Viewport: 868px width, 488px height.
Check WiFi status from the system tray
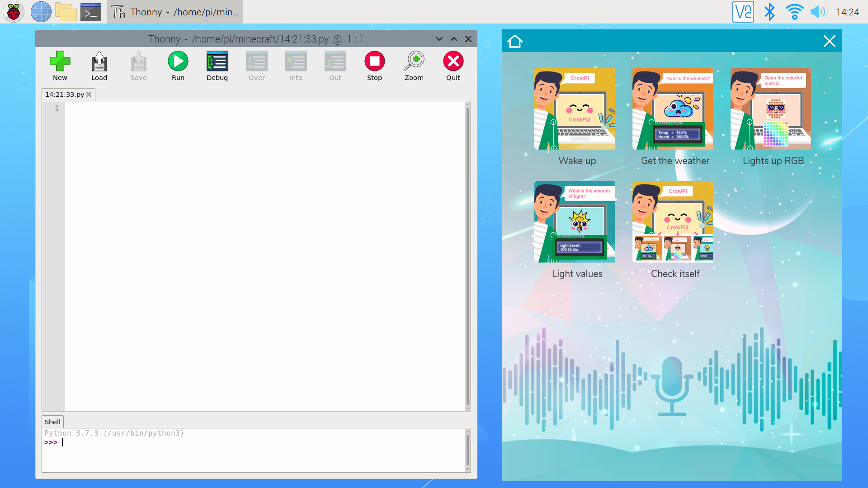[794, 12]
